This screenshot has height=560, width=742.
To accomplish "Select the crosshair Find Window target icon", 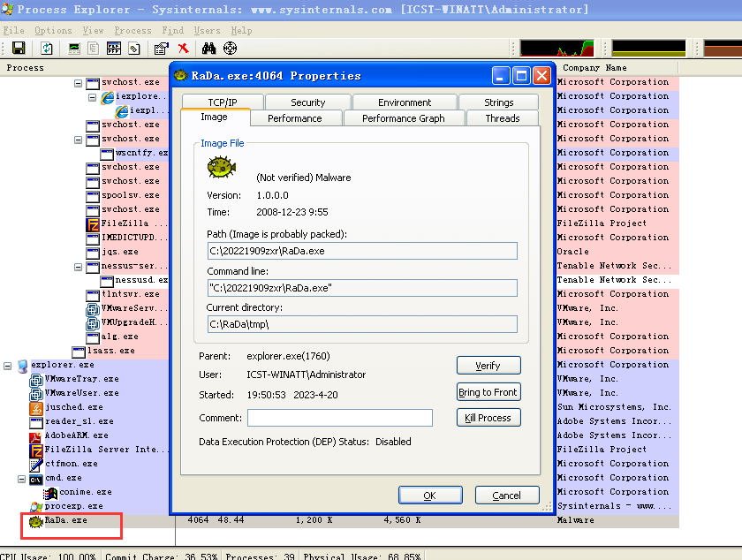I will click(x=230, y=49).
